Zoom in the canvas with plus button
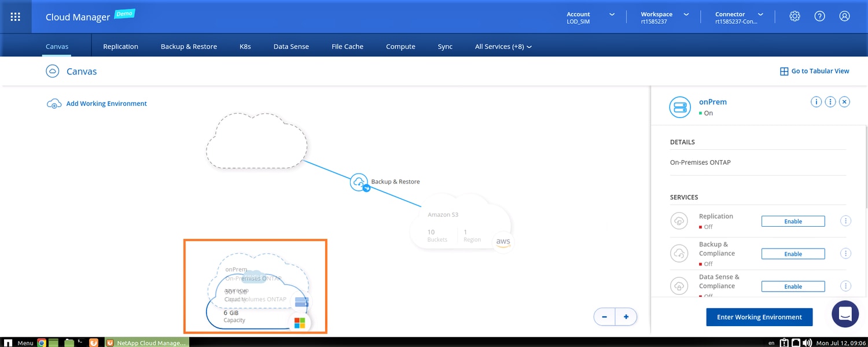 coord(626,317)
